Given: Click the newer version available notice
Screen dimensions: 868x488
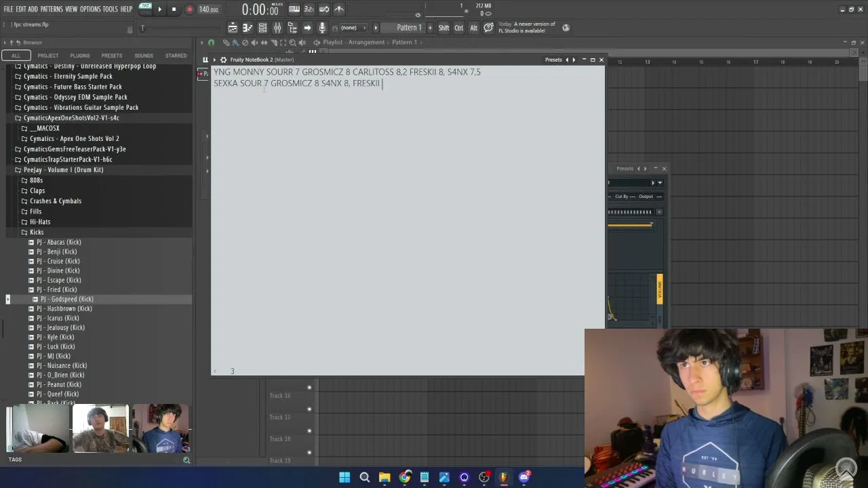Looking at the screenshot, I should point(527,28).
